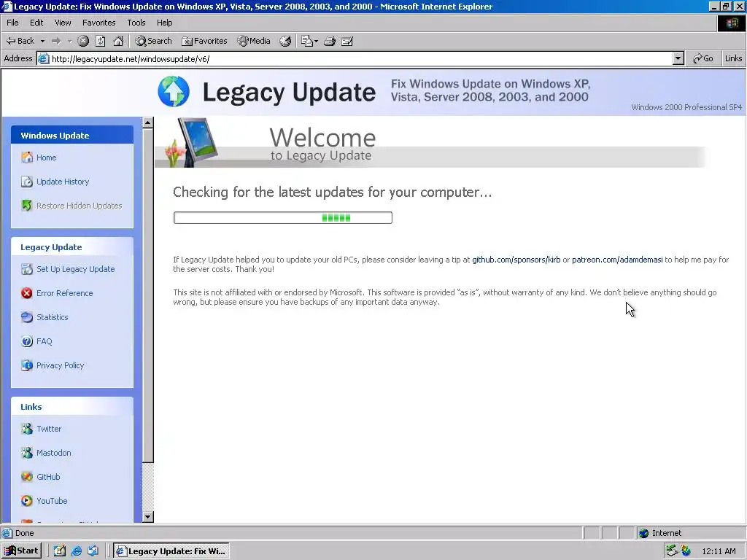Screen dimensions: 747x560
Task: Open Privacy Policy link
Action: click(60, 365)
